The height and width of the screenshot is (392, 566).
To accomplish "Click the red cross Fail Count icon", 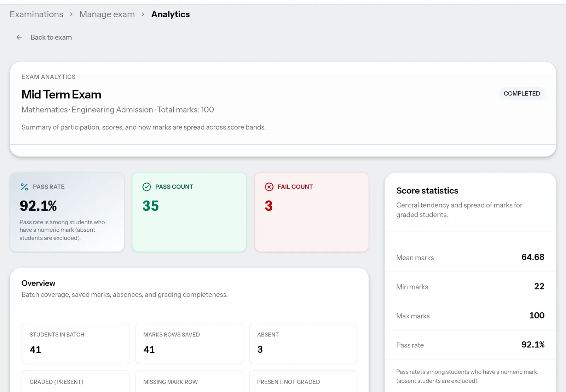I will click(269, 187).
